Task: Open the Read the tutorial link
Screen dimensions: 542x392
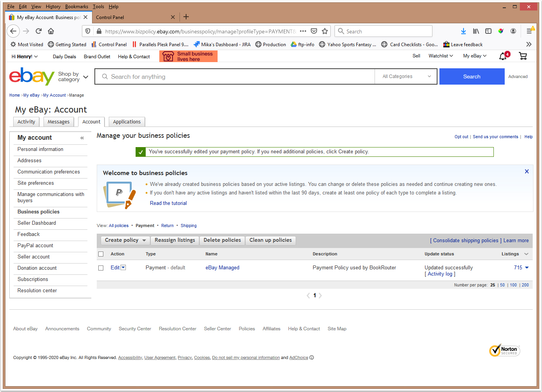Action: click(168, 203)
